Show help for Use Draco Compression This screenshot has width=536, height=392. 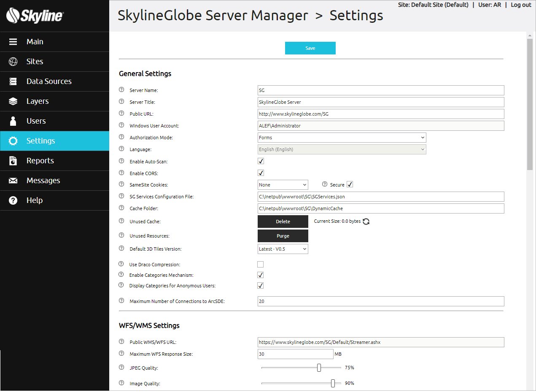121,264
